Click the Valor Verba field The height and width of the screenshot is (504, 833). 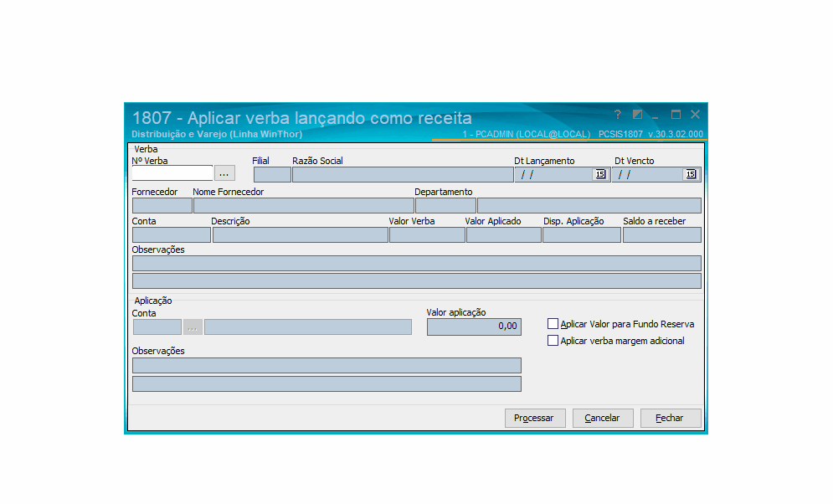point(427,234)
